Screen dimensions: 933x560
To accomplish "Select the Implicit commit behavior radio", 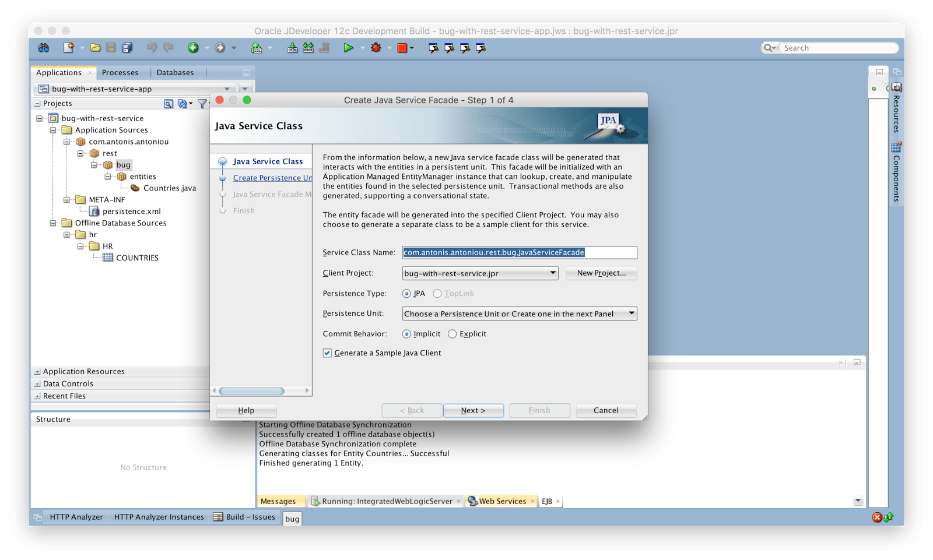I will coord(406,334).
